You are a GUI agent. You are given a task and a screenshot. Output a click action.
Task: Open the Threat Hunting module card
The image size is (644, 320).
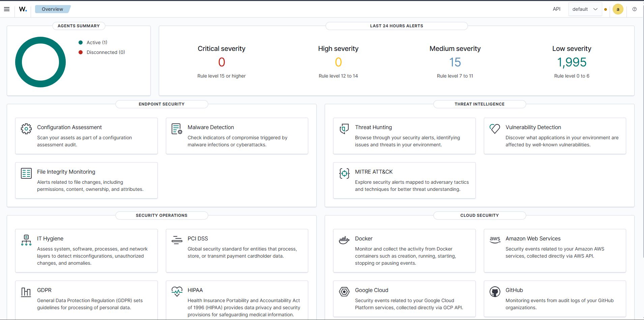click(404, 136)
